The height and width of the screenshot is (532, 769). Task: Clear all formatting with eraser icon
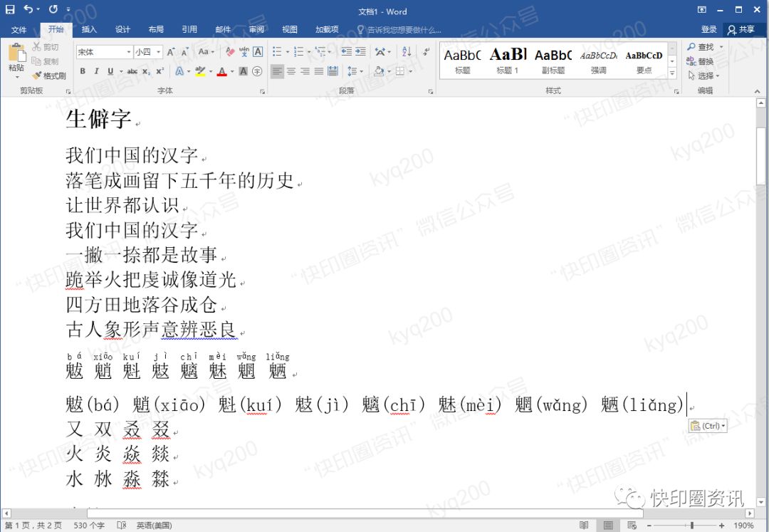[230, 51]
